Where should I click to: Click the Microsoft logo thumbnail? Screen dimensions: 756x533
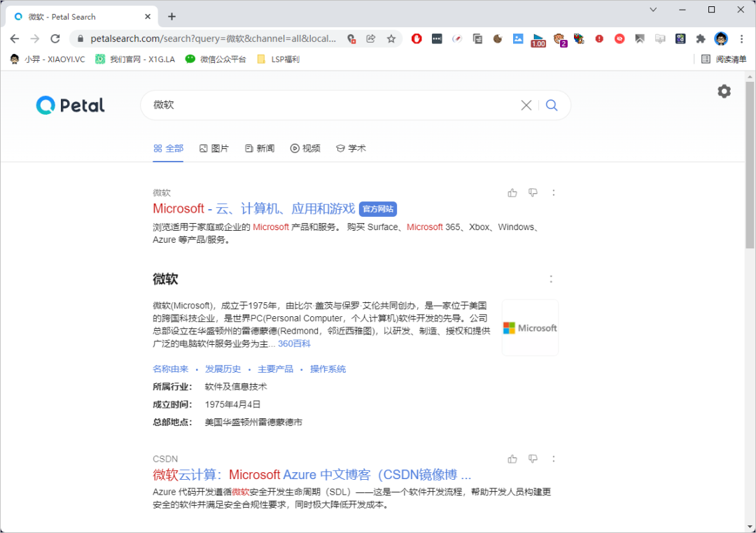(530, 328)
